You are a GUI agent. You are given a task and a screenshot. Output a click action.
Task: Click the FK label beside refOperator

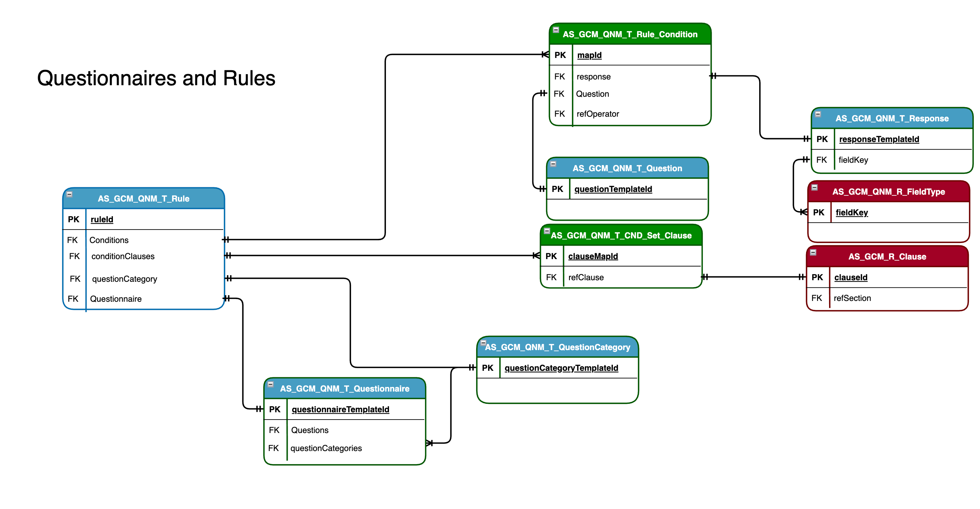click(x=560, y=114)
